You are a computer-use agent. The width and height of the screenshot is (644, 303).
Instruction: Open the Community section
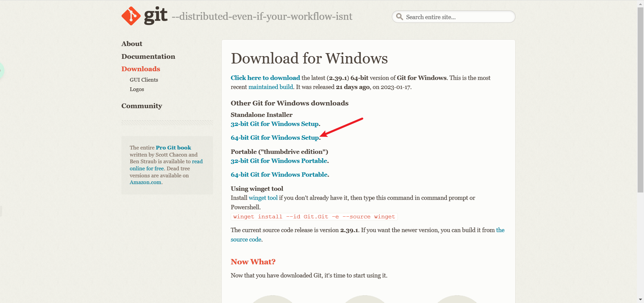pos(142,106)
